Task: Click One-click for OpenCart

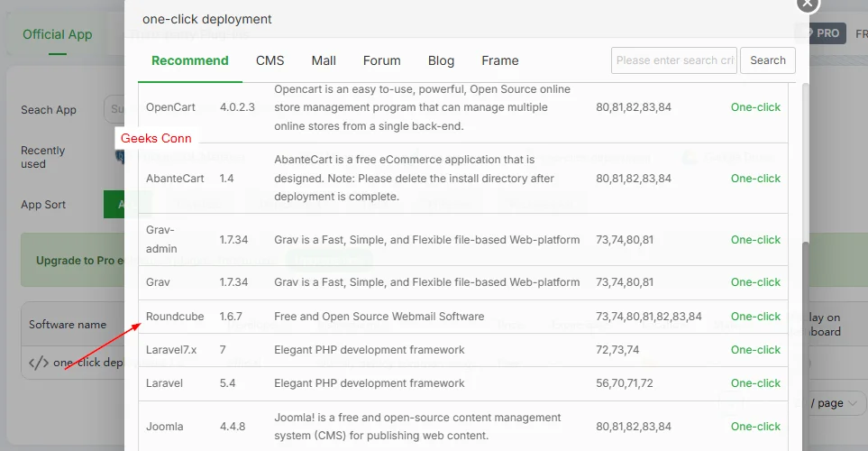Action: (x=755, y=107)
